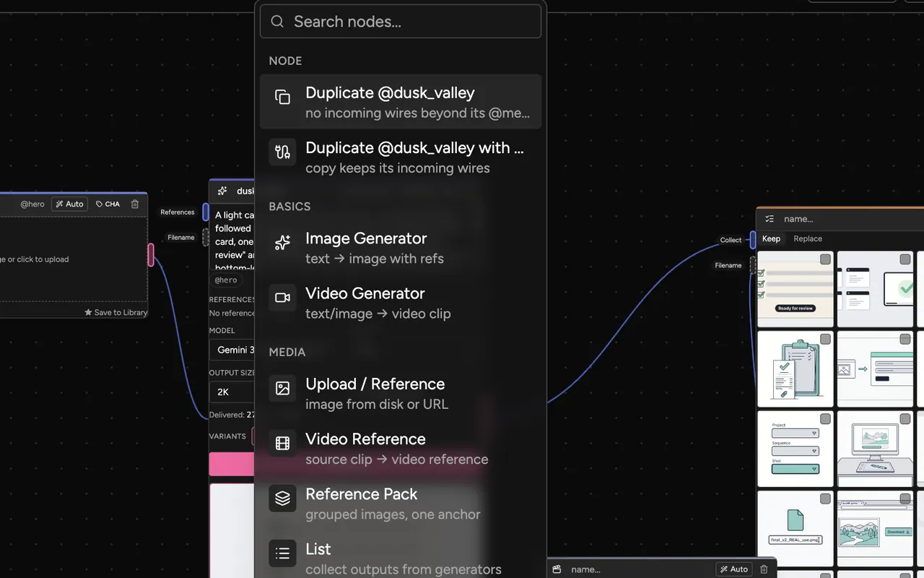Image resolution: width=924 pixels, height=578 pixels.
Task: Click the Video Reference film icon
Action: click(x=282, y=443)
